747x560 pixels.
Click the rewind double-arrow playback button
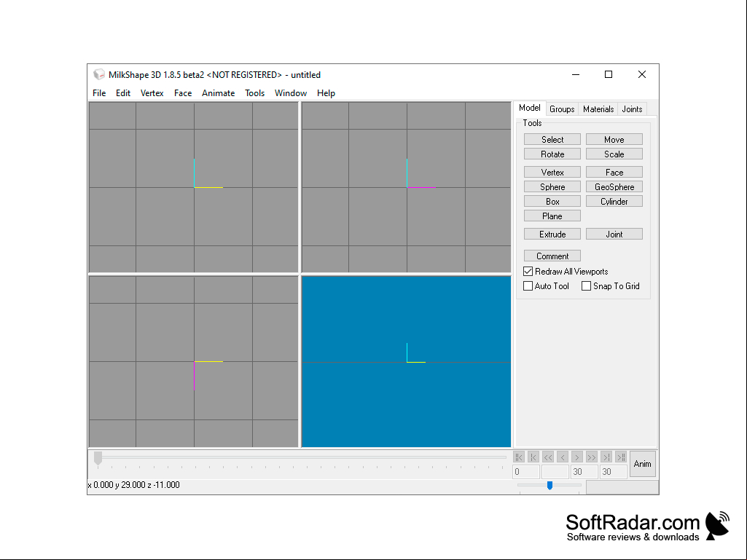point(548,457)
